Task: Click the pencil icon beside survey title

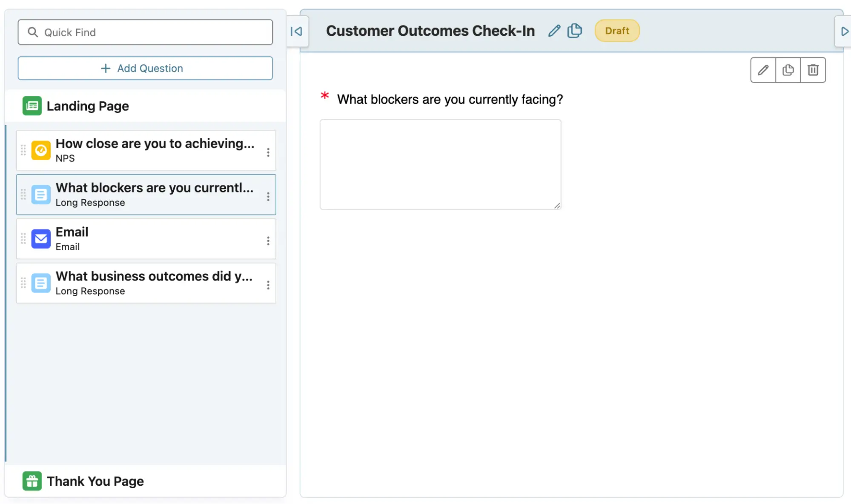Action: 554,31
